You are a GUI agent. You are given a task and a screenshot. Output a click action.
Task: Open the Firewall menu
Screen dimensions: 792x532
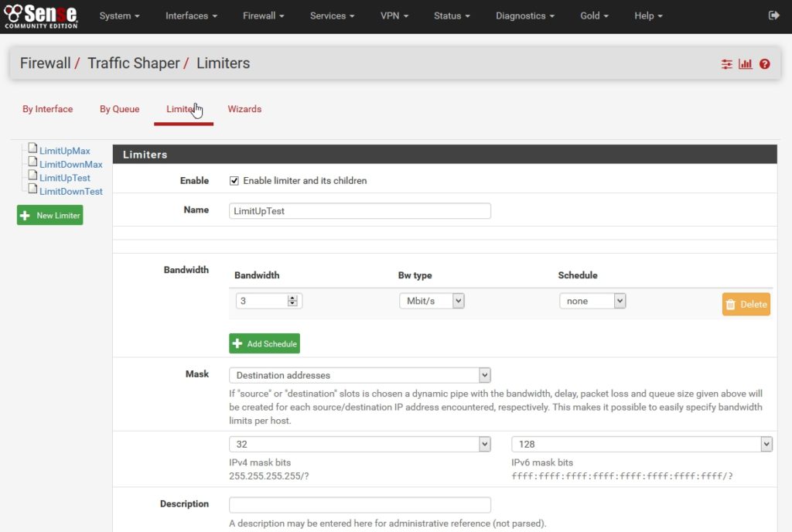coord(263,15)
